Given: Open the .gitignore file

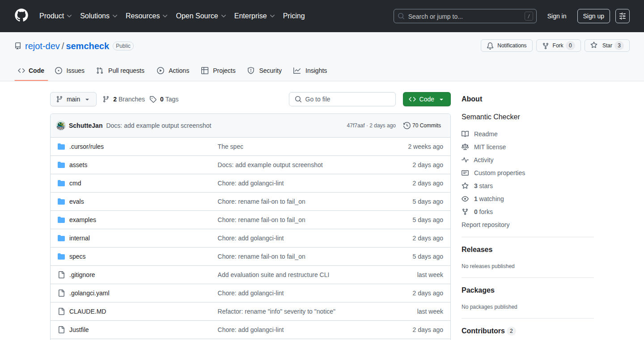Looking at the screenshot, I should pyautogui.click(x=82, y=275).
